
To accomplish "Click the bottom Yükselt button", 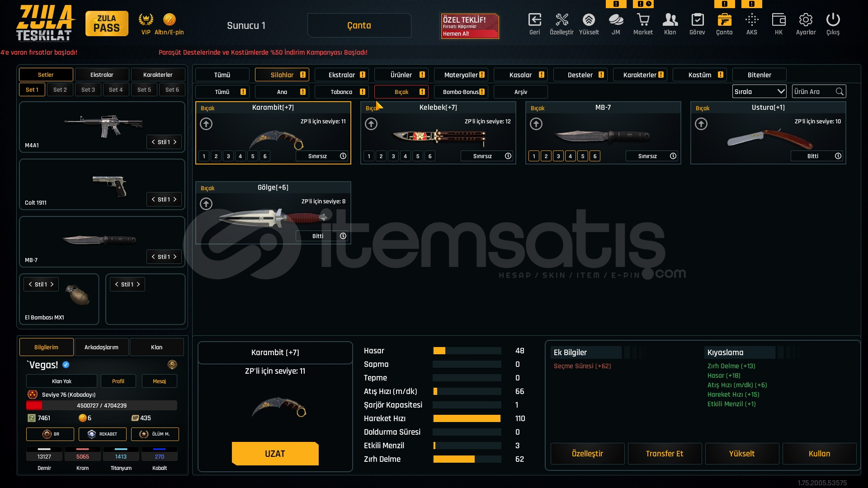I will point(742,454).
